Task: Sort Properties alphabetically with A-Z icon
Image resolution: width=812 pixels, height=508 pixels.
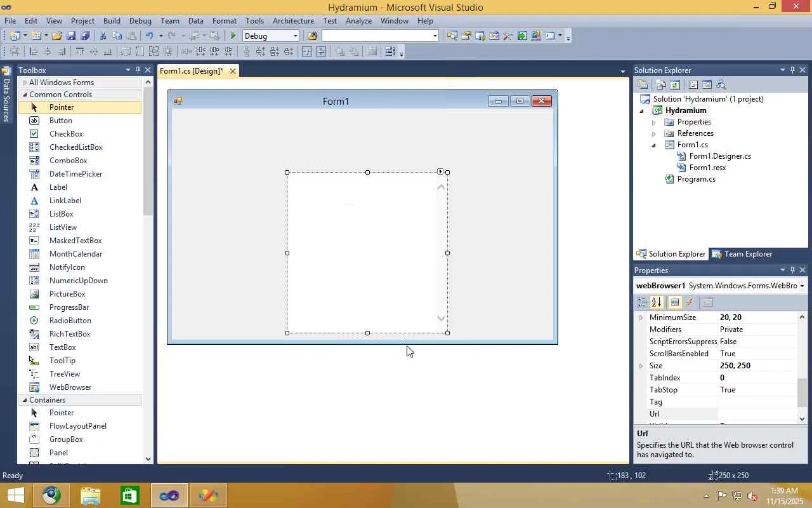Action: [x=657, y=302]
